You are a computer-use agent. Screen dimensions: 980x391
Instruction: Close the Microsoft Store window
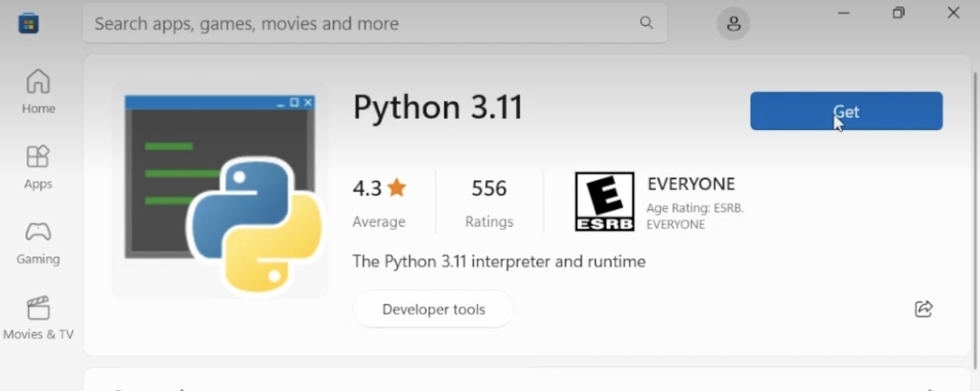(953, 13)
